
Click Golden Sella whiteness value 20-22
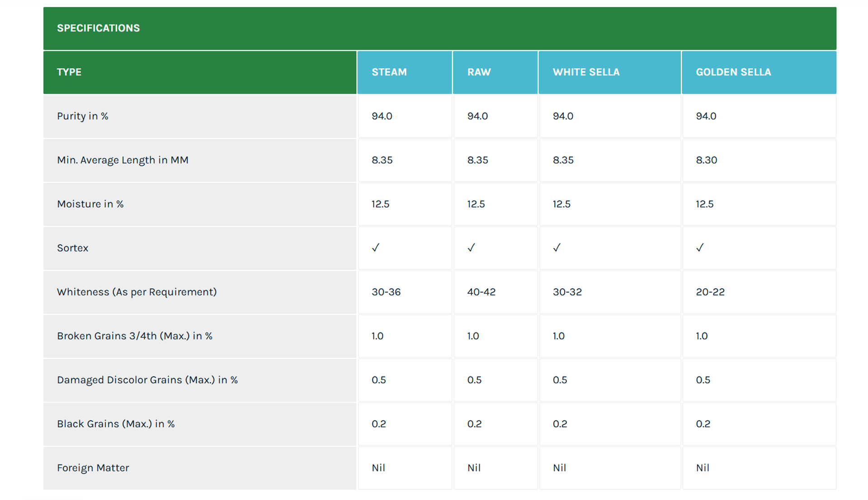coord(710,292)
